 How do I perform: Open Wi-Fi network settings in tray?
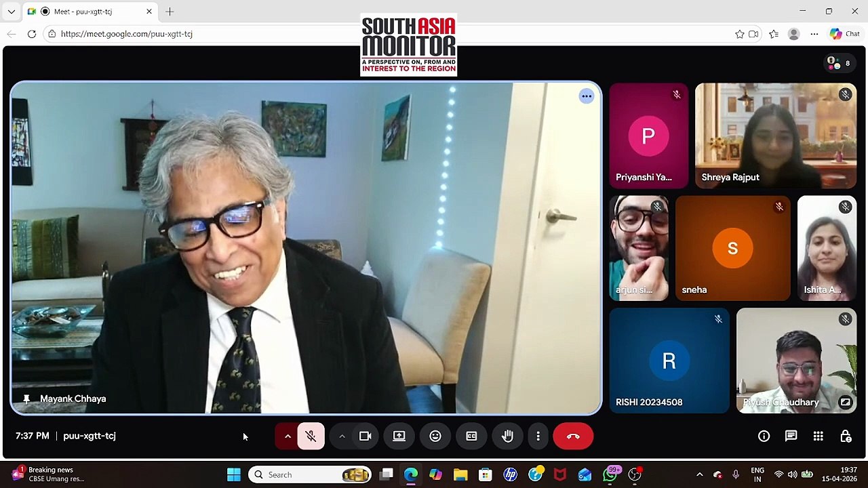coord(779,475)
